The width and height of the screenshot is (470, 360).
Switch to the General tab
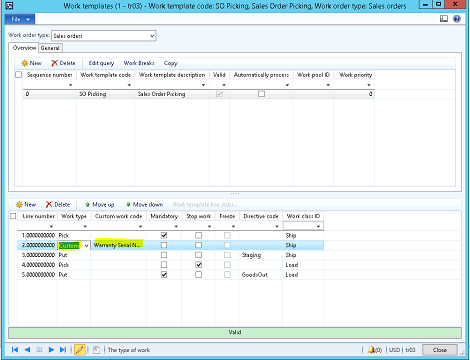(x=50, y=48)
